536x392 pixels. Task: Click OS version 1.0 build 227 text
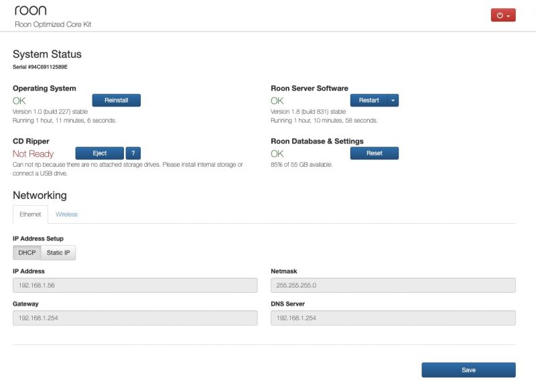(50, 111)
